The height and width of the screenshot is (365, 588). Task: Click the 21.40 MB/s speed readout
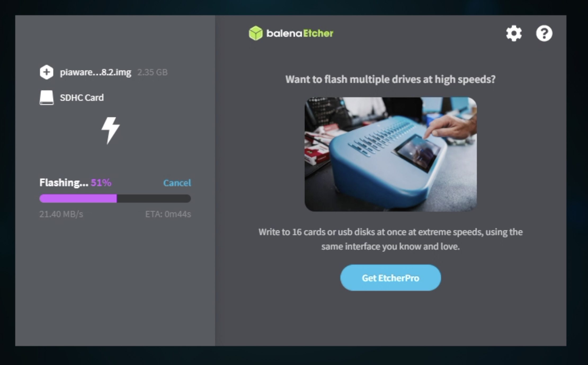pos(61,214)
